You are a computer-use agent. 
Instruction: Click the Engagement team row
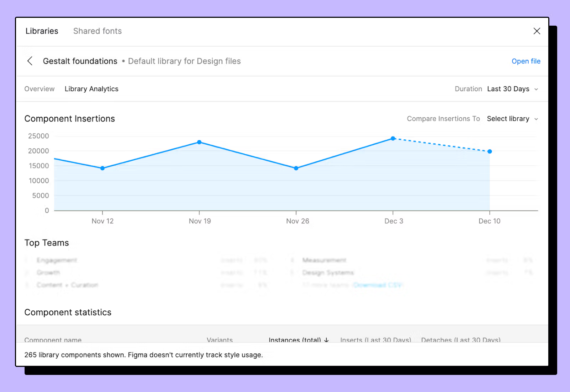pos(146,260)
